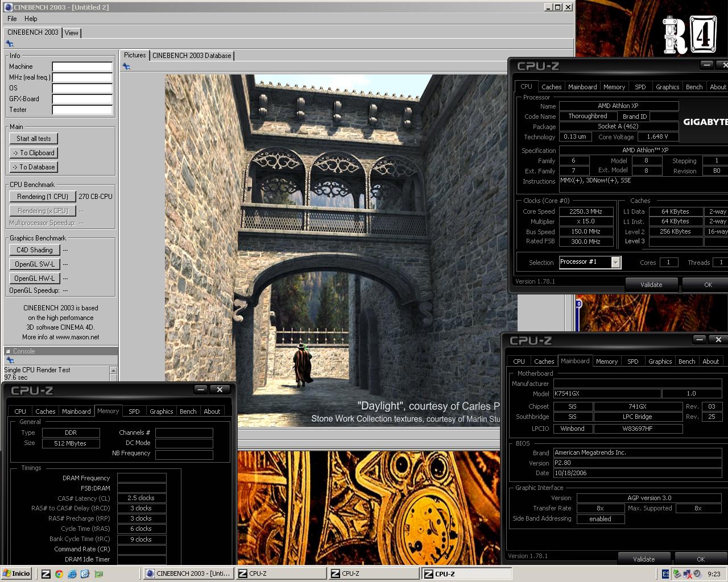Screen dimensions: 728x582
Task: Click the pin icon under the Pictures tab
Action: (x=126, y=66)
